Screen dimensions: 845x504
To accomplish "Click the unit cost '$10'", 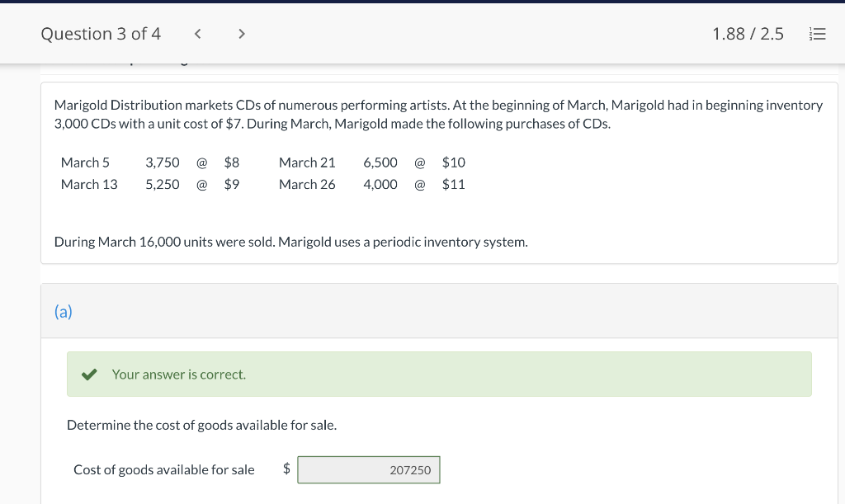I will pos(454,163).
